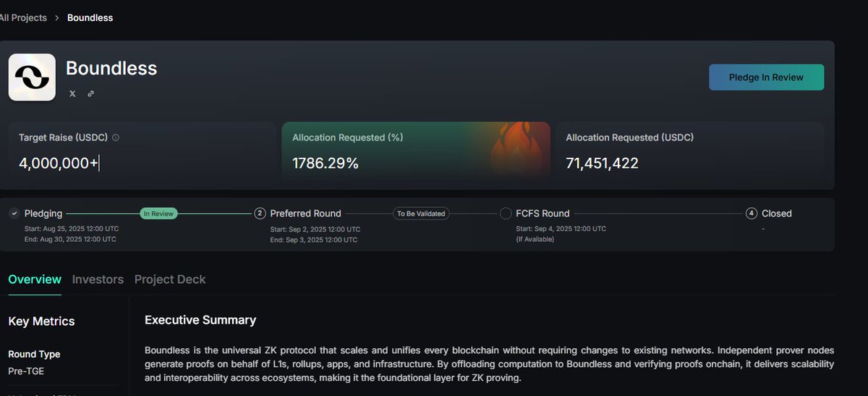
Task: Click the 1786.29% allocation value
Action: [x=325, y=164]
